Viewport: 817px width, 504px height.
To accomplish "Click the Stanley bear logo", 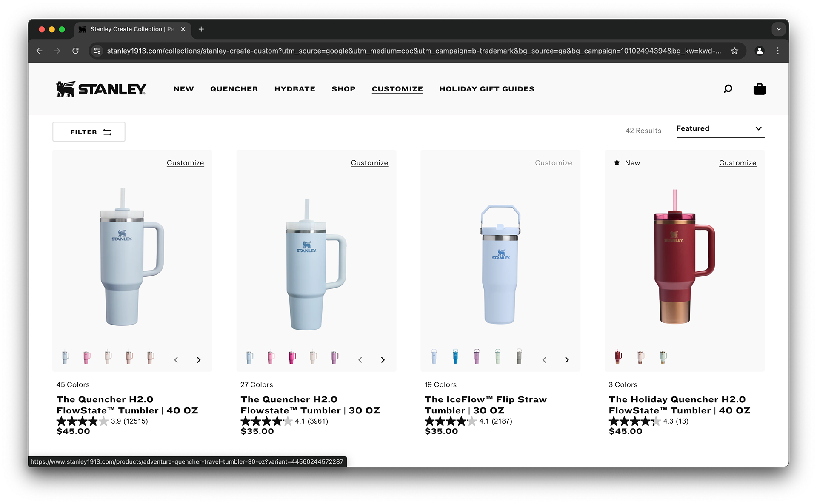I will (x=101, y=89).
